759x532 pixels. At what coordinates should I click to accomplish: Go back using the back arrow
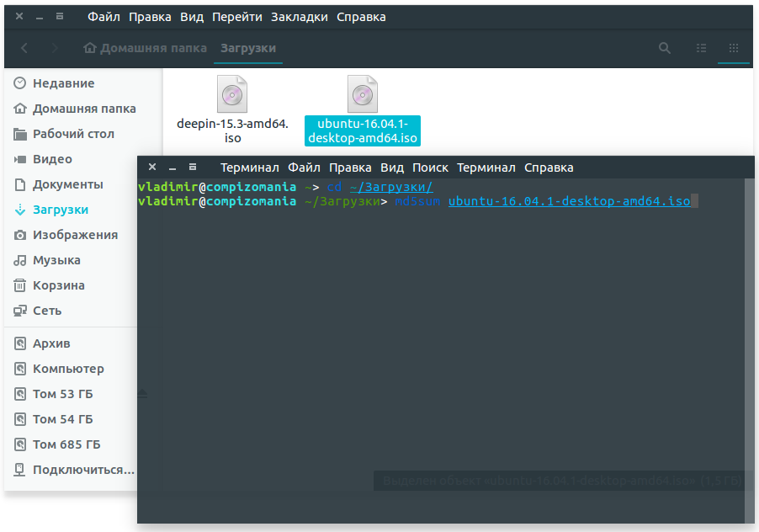pyautogui.click(x=24, y=48)
